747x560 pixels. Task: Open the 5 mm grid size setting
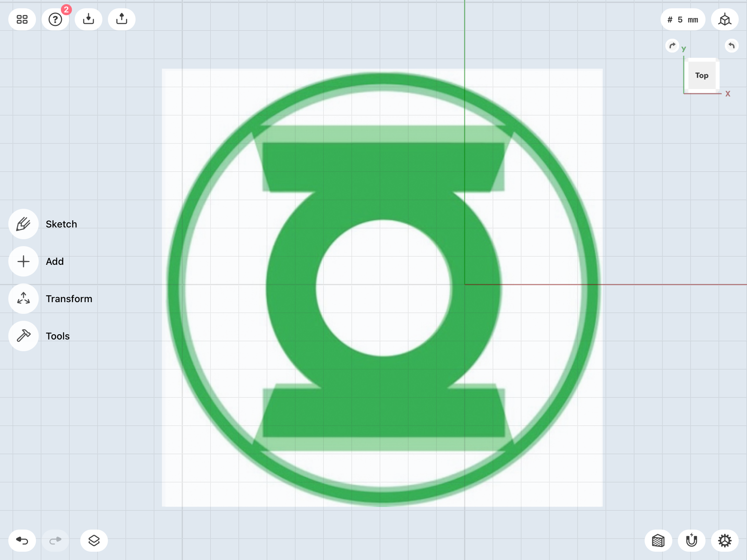click(x=683, y=19)
